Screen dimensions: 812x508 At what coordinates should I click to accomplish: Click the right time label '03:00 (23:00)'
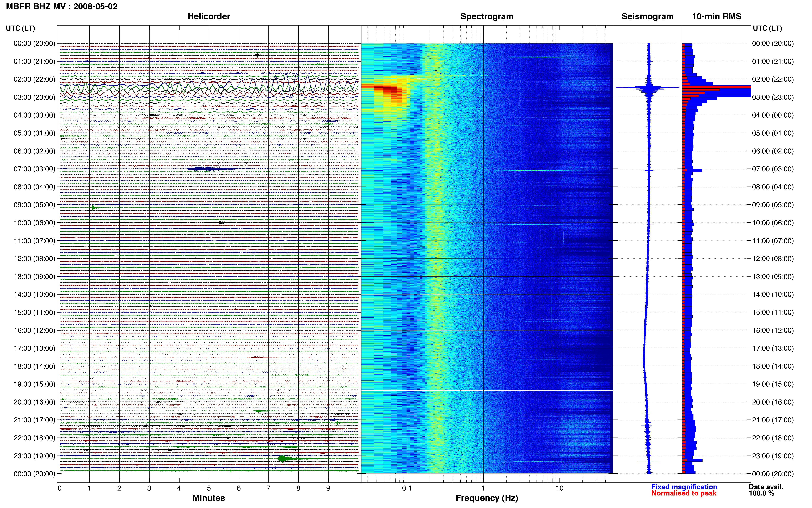(773, 97)
